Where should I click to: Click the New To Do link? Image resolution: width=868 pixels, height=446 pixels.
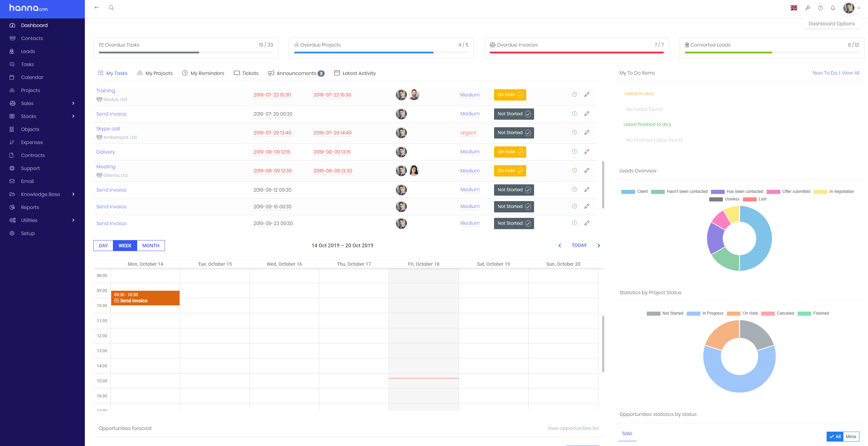825,73
